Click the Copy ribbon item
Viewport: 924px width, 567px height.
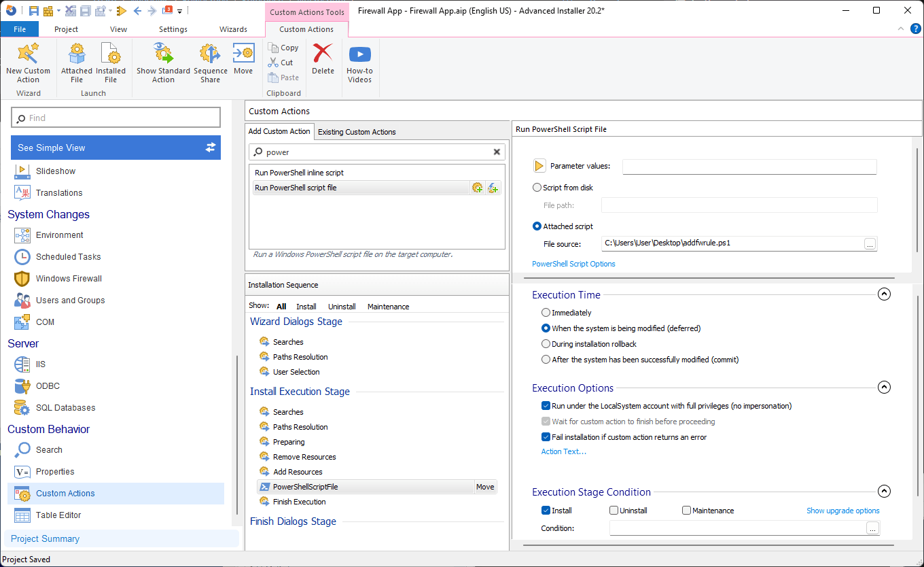pos(283,48)
